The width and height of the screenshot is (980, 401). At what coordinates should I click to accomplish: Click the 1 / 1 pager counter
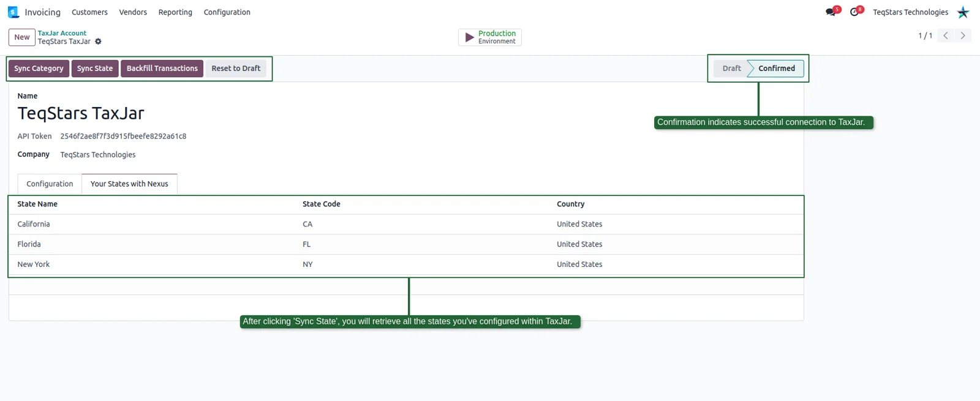pos(925,36)
